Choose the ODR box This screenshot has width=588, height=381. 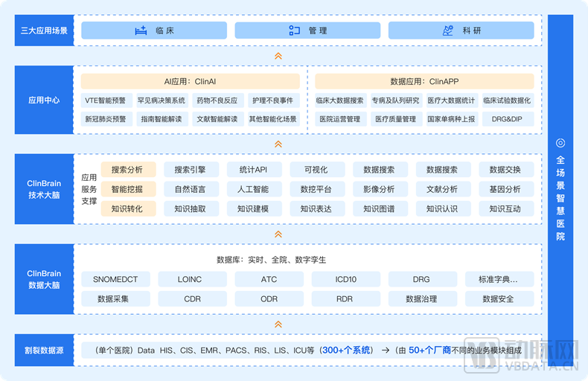(x=269, y=299)
